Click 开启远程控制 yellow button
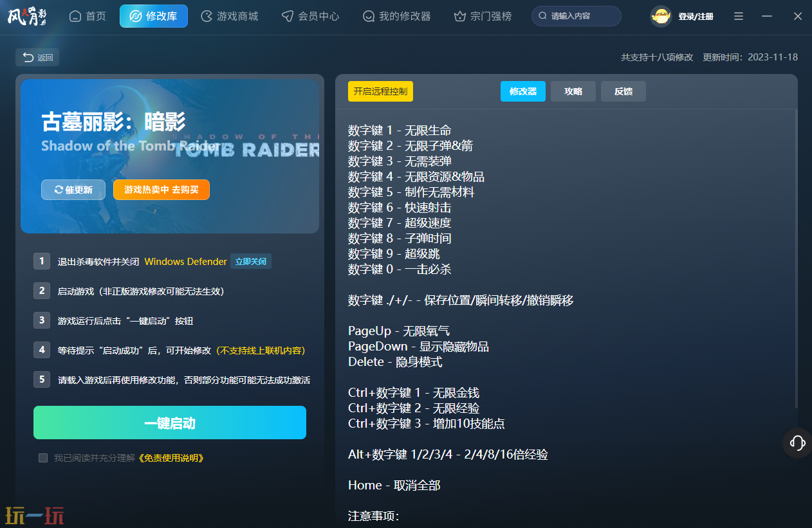The width and height of the screenshot is (812, 528). pos(380,91)
